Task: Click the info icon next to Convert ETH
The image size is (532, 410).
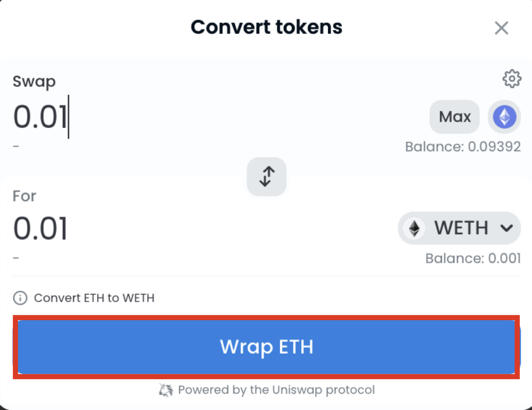Action: [20, 298]
